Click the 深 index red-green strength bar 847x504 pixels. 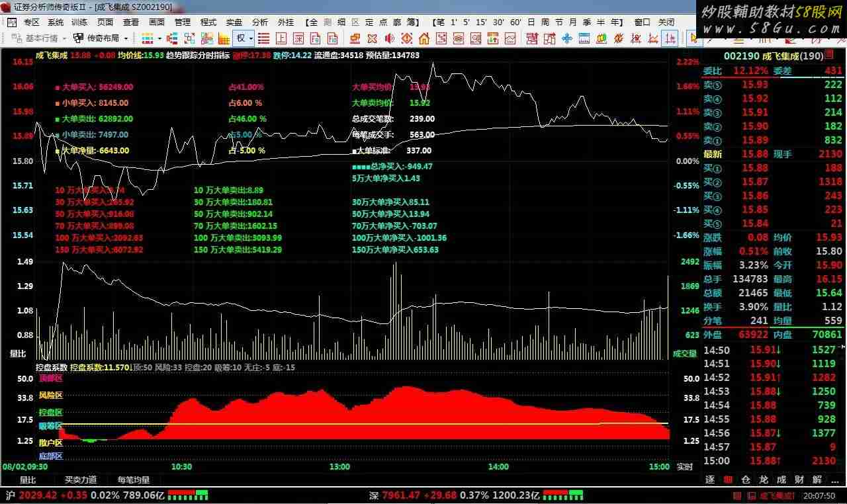[563, 495]
